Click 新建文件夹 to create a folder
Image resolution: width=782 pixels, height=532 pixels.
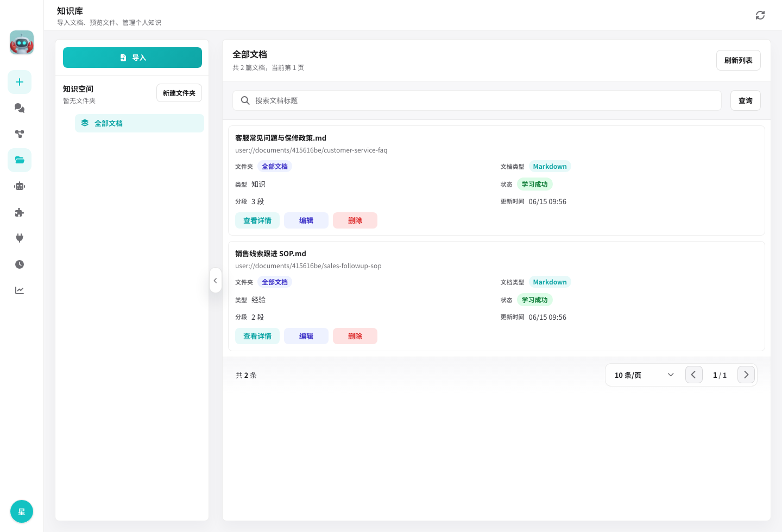pos(179,93)
